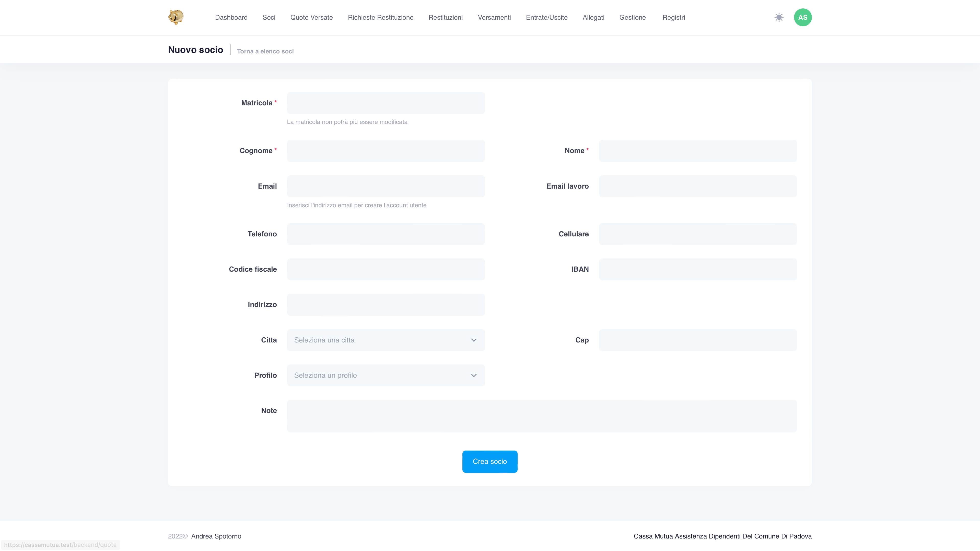
Task: Open the Soci navigation item
Action: [269, 17]
